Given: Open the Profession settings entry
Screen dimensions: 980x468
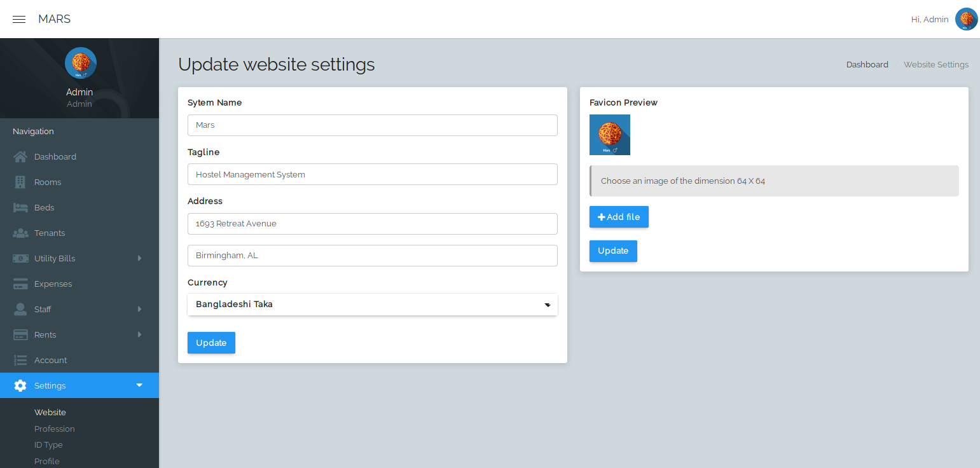Looking at the screenshot, I should [54, 429].
